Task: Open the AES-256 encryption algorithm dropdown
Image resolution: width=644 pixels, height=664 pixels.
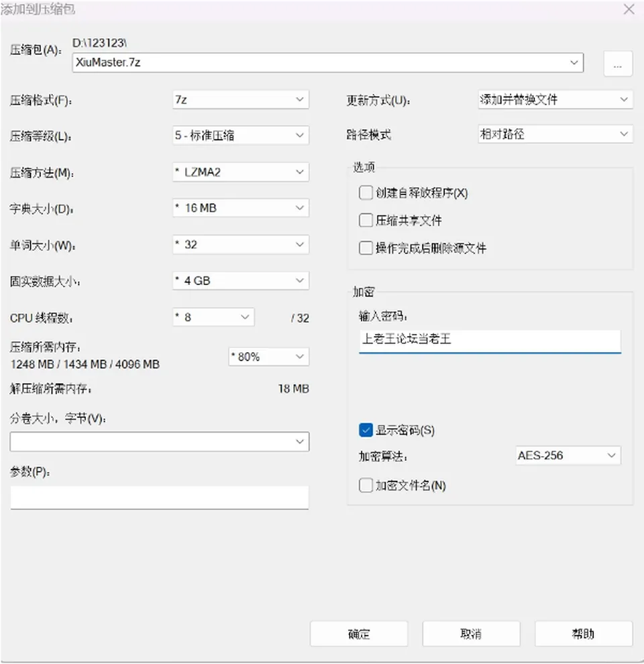Action: (568, 455)
